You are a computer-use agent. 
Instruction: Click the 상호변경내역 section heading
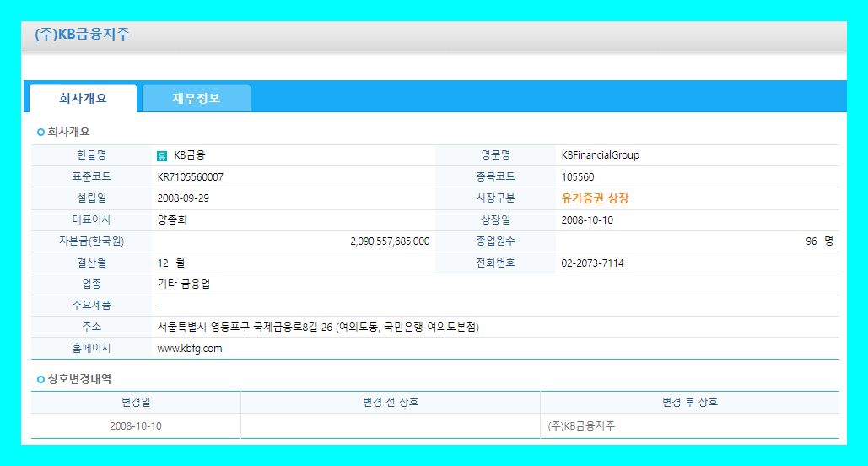pyautogui.click(x=79, y=379)
